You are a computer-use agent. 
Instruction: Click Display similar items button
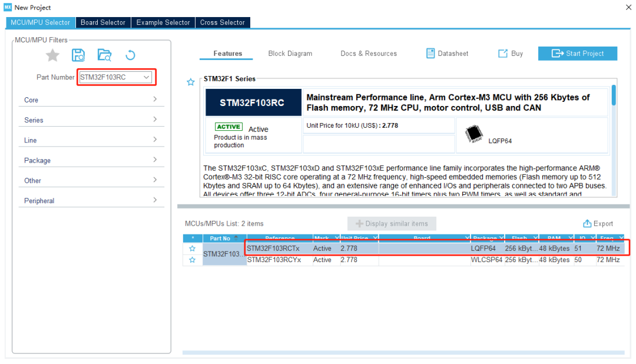click(x=392, y=224)
